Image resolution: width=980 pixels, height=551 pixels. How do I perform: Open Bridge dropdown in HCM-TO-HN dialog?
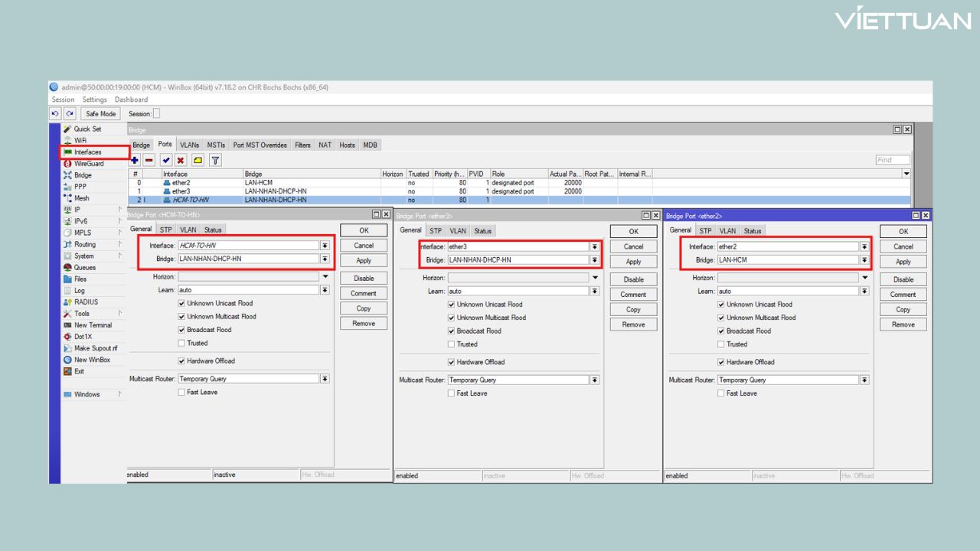point(325,259)
